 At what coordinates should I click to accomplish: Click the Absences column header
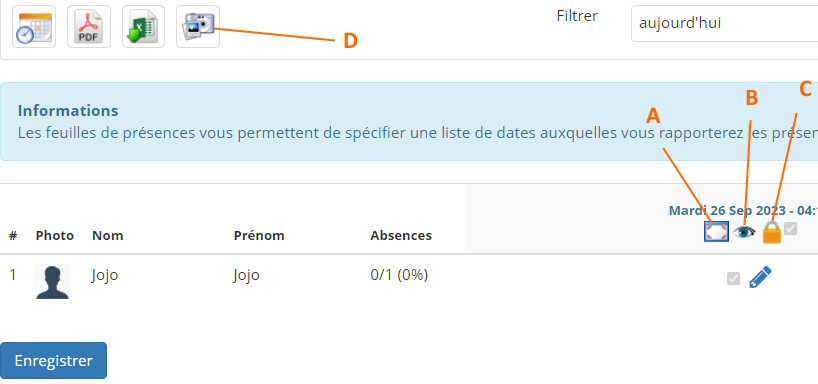point(401,235)
